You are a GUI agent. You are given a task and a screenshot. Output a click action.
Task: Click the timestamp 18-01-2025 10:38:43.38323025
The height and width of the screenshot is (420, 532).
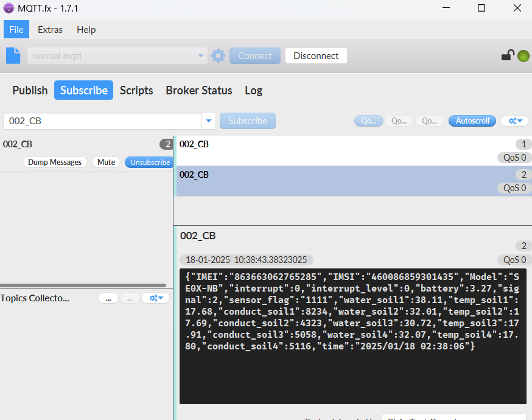pos(247,260)
